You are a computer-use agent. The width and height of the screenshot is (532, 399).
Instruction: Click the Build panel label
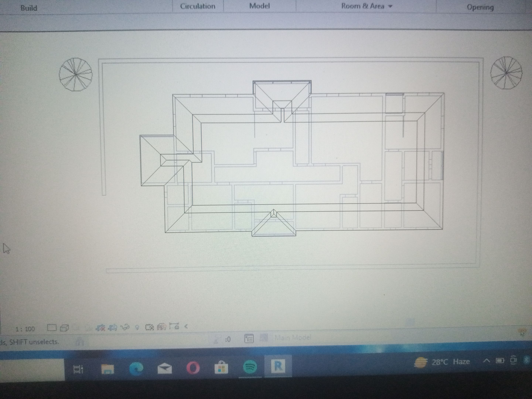pyautogui.click(x=29, y=8)
